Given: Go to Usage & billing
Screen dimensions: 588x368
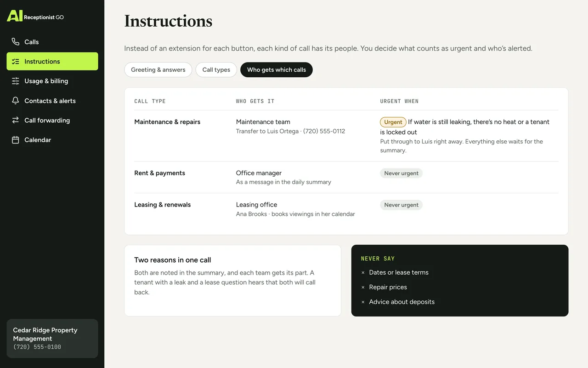Looking at the screenshot, I should [x=52, y=81].
